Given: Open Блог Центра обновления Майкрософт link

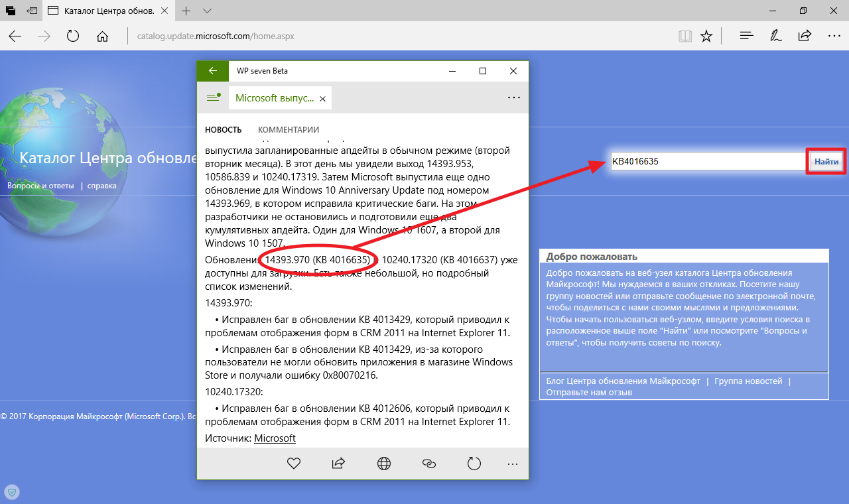Looking at the screenshot, I should (x=623, y=381).
